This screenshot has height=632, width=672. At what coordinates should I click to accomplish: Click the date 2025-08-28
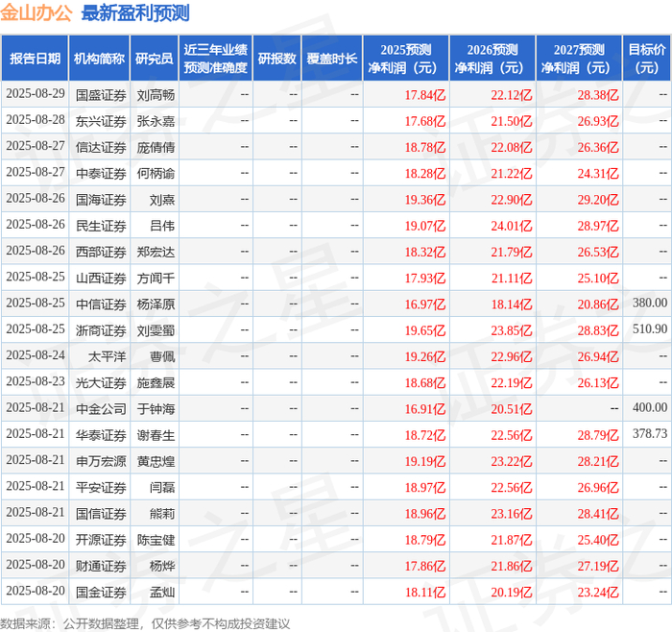tap(36, 120)
